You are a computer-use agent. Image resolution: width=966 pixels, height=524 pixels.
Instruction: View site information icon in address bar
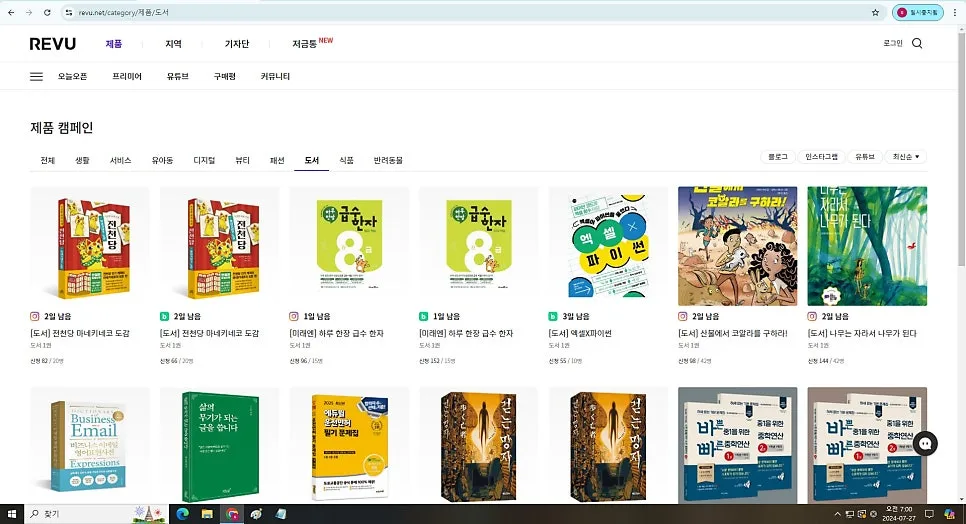[68, 12]
